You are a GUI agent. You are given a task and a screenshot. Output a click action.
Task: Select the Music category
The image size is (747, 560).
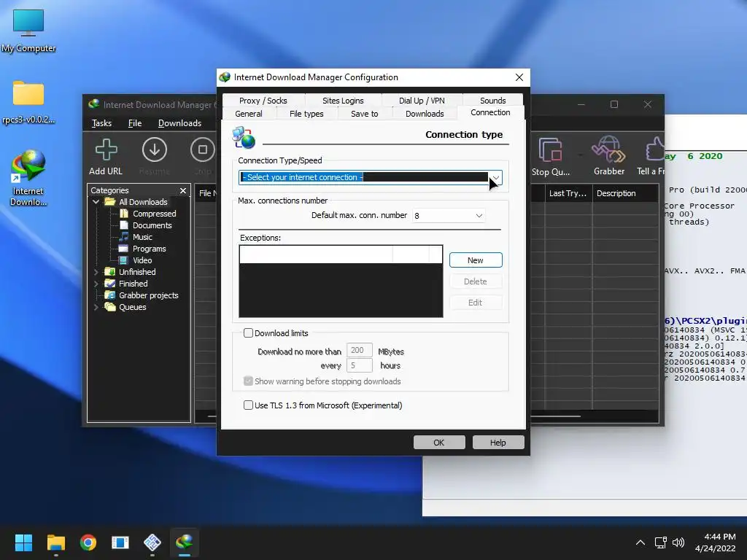coord(142,237)
